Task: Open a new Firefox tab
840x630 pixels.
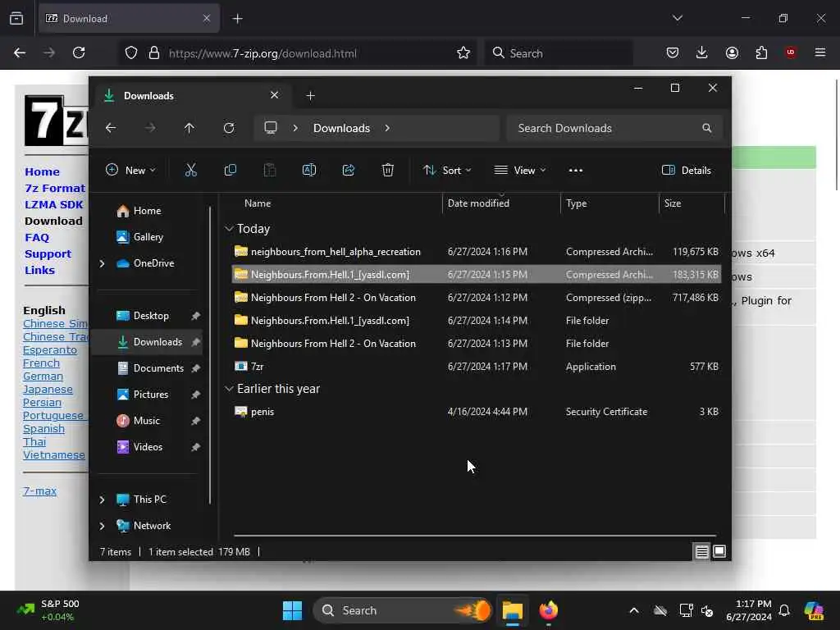Action: coord(237,18)
